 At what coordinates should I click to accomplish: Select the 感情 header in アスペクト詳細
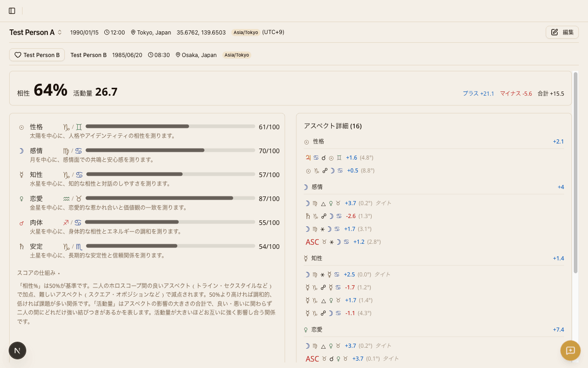(x=317, y=187)
